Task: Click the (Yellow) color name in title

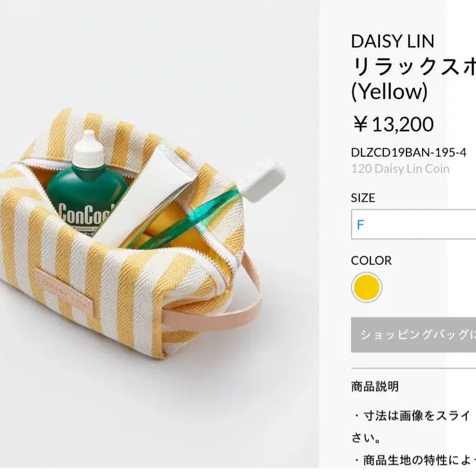Action: 389,91
